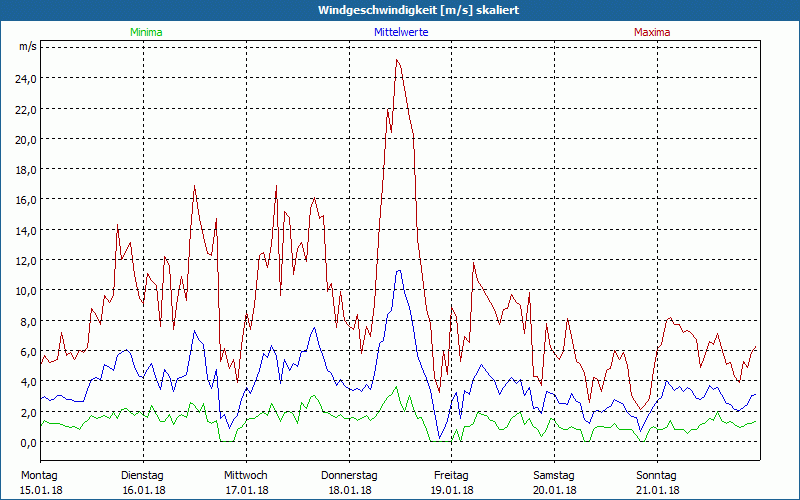Click the Mittwoch day label

pos(246,476)
